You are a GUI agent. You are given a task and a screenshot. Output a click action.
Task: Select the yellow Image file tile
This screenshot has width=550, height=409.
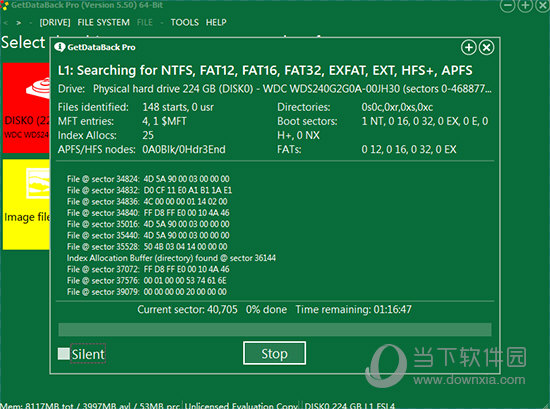pyautogui.click(x=26, y=204)
